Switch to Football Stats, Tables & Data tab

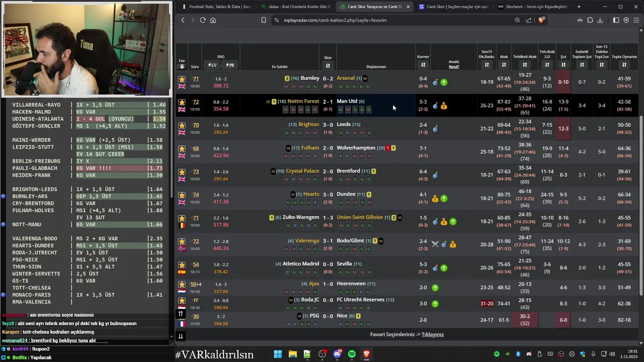pyautogui.click(x=216, y=7)
